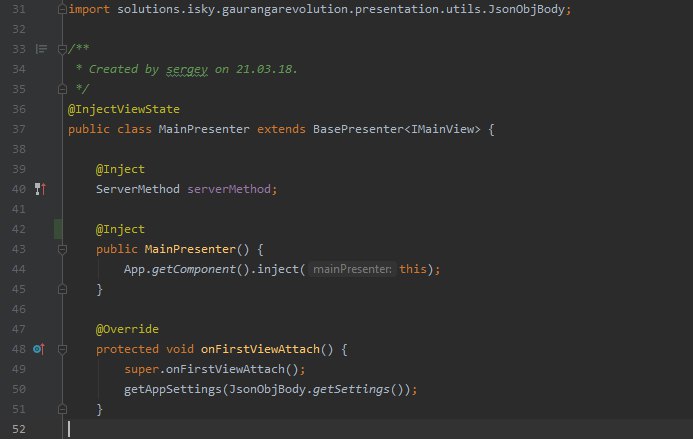Click the @InjectViewState annotation
The width and height of the screenshot is (693, 439).
pos(124,109)
